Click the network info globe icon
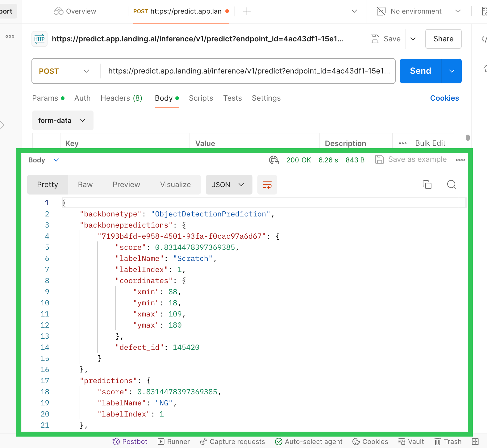This screenshot has width=487, height=448. pos(274,160)
